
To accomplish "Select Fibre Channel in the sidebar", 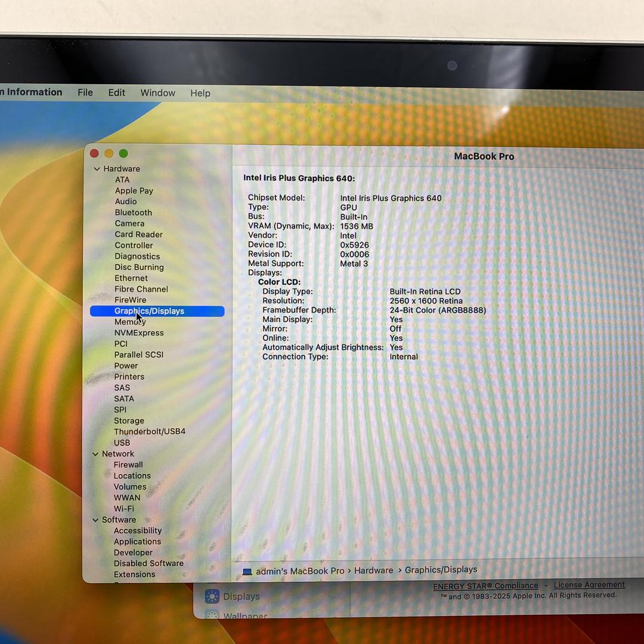I will (141, 289).
